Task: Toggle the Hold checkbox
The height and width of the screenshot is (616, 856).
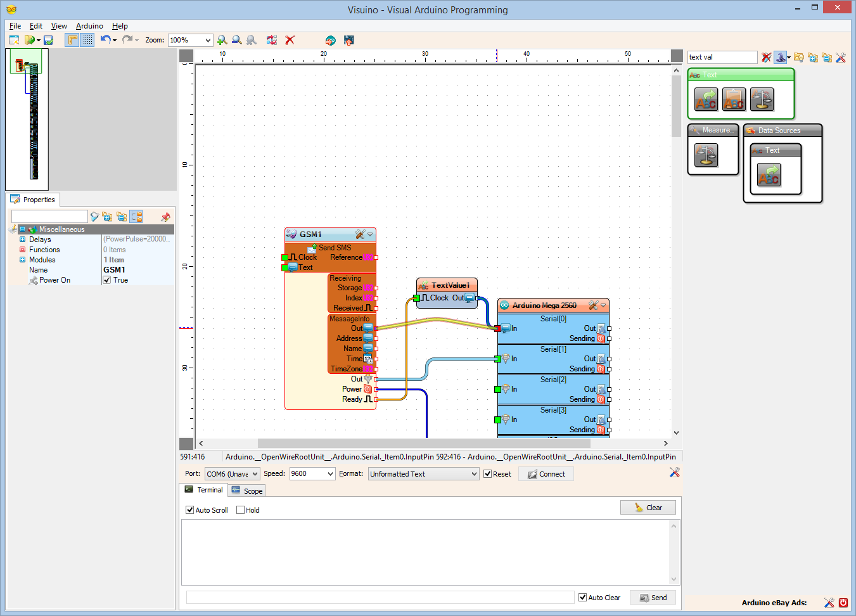Action: click(x=240, y=510)
